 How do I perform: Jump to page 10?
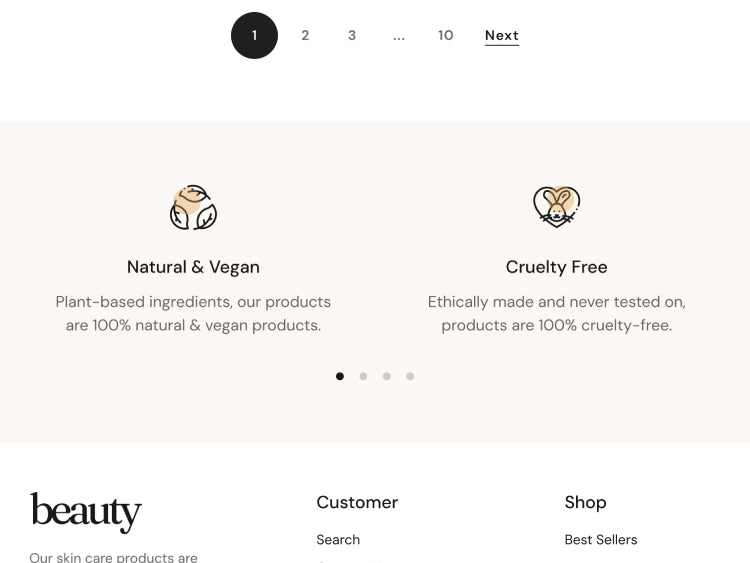446,36
